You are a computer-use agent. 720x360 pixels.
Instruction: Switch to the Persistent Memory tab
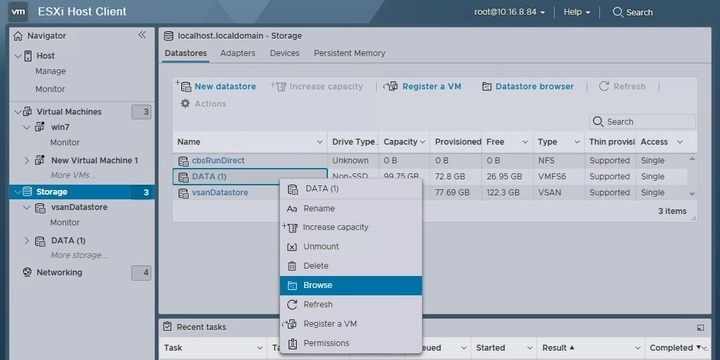click(x=349, y=53)
